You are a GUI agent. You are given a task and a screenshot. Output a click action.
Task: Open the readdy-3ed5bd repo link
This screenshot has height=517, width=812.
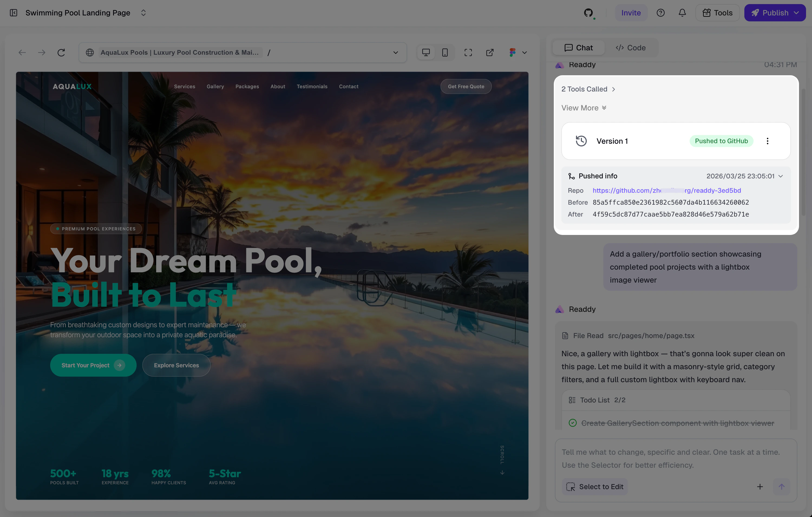coord(667,190)
